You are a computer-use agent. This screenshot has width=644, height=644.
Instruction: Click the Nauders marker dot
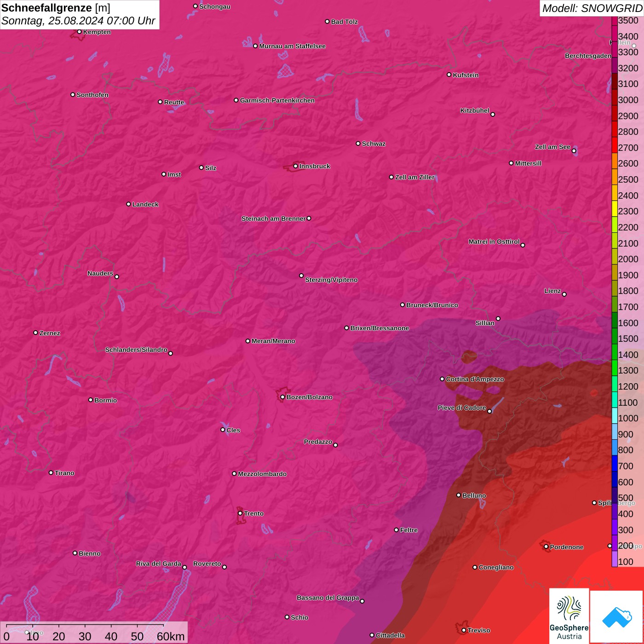(x=117, y=276)
